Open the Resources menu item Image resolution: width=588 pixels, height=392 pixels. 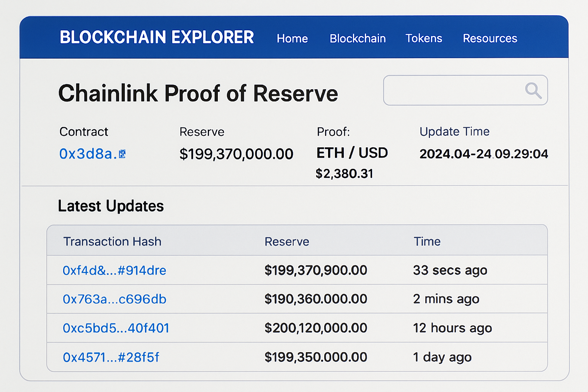pyautogui.click(x=490, y=38)
